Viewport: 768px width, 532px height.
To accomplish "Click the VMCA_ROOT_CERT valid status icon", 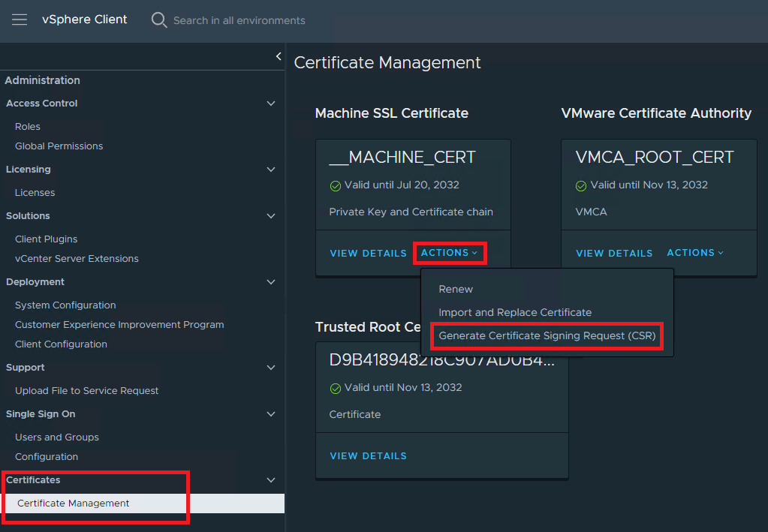I will click(581, 185).
